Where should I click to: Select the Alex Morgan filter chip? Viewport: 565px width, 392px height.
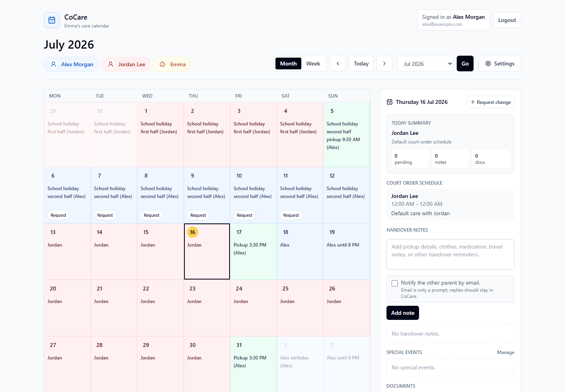tap(71, 64)
